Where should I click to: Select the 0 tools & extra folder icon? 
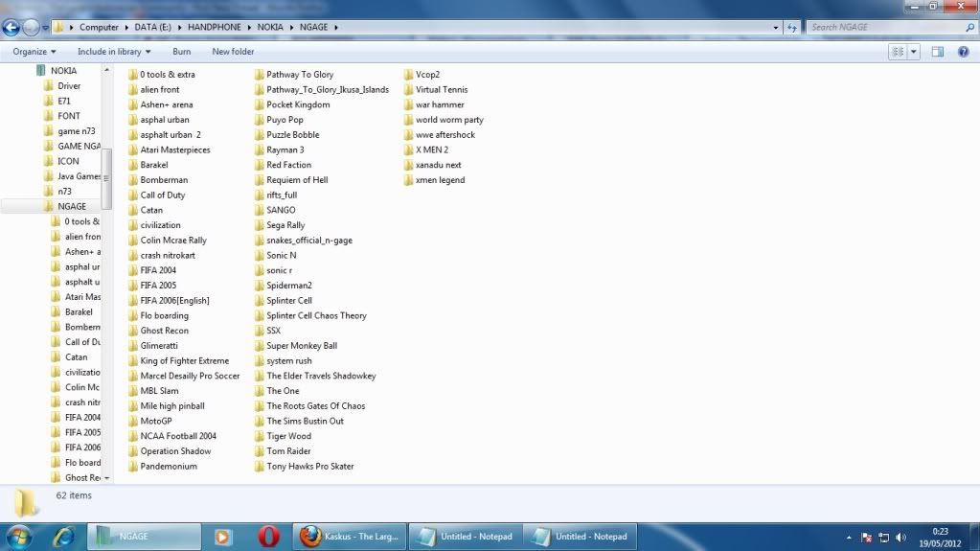coord(132,75)
